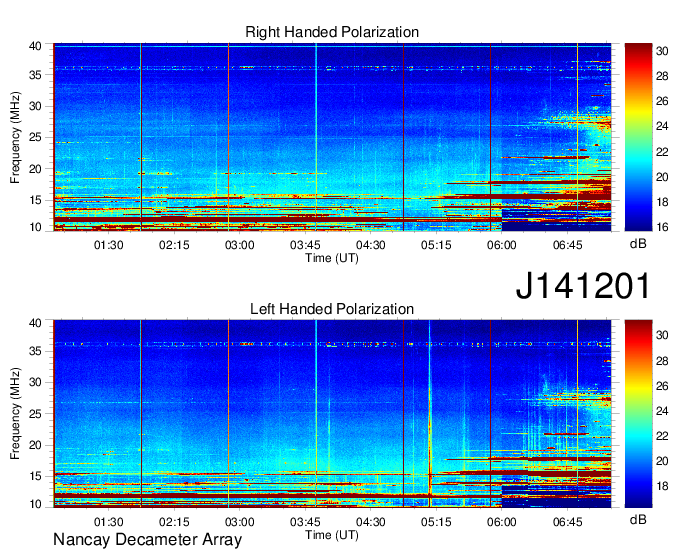Click 'Time (UT)' label under Left Handed plot
Screen dimensions: 680x552
tap(332, 535)
